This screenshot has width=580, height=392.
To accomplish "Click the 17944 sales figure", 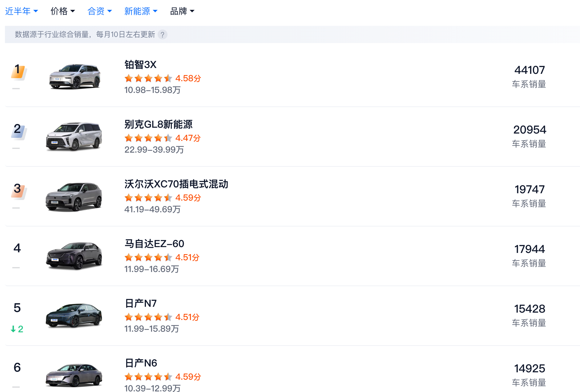I will point(530,249).
